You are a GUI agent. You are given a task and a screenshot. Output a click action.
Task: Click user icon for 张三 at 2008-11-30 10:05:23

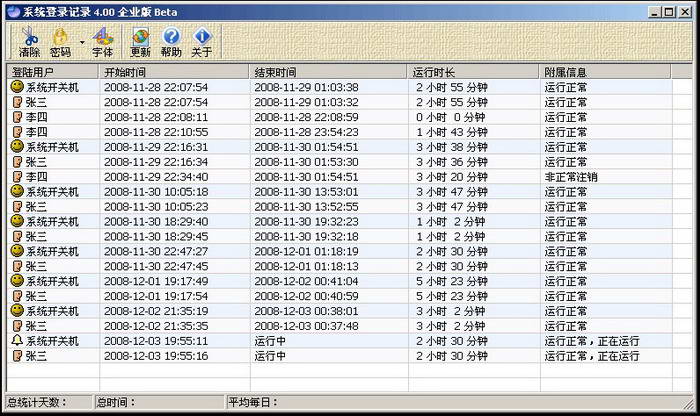[x=17, y=206]
